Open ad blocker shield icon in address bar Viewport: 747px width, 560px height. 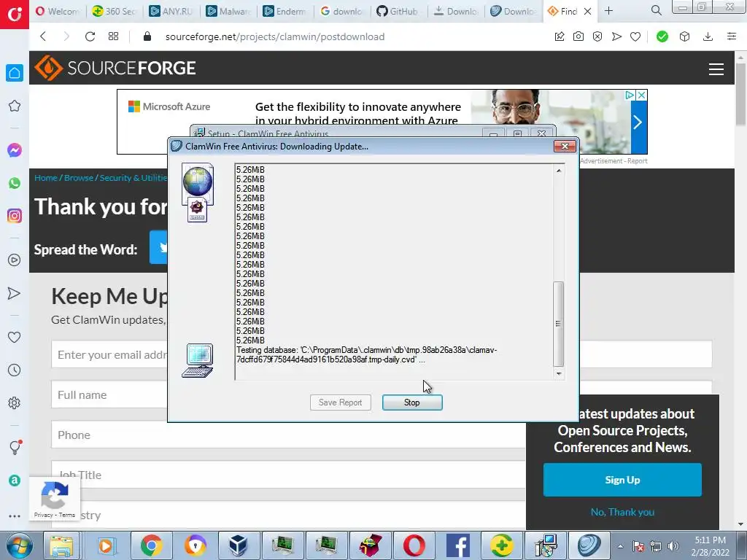tap(597, 36)
